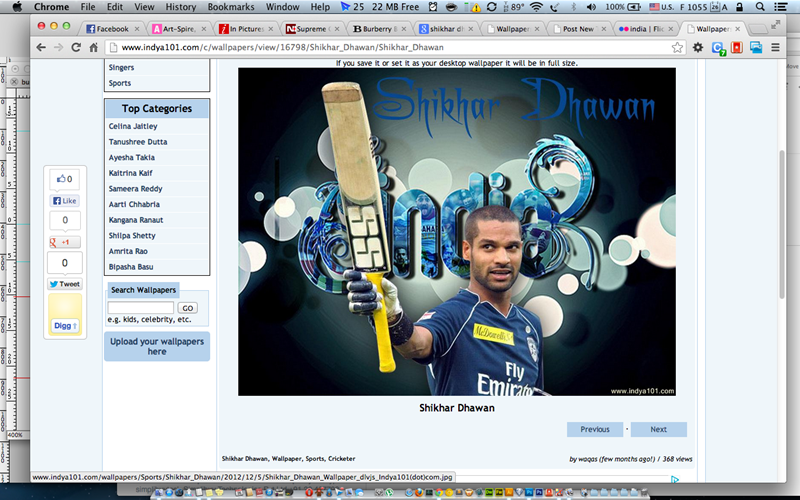800x500 pixels.
Task: Click Upload your wallpapers here
Action: [x=157, y=346]
